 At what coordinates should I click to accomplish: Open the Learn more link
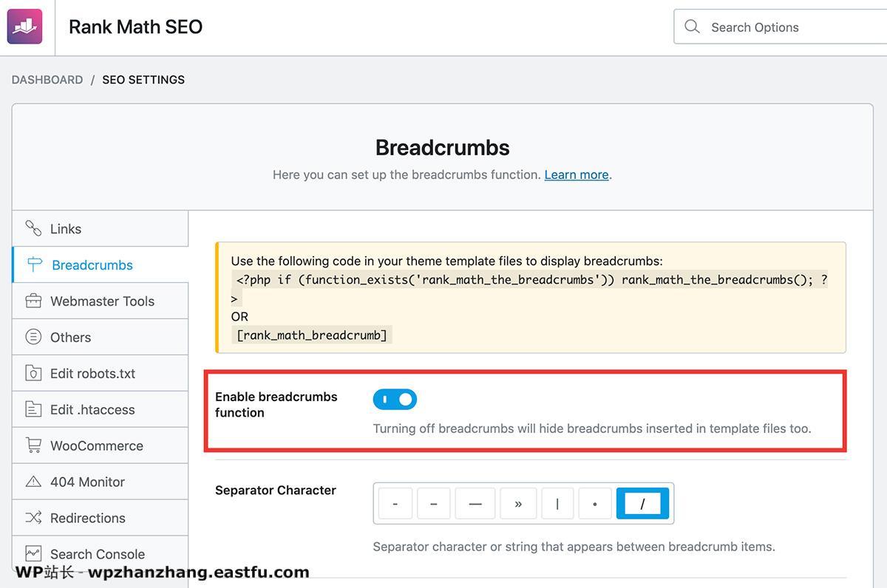tap(577, 175)
